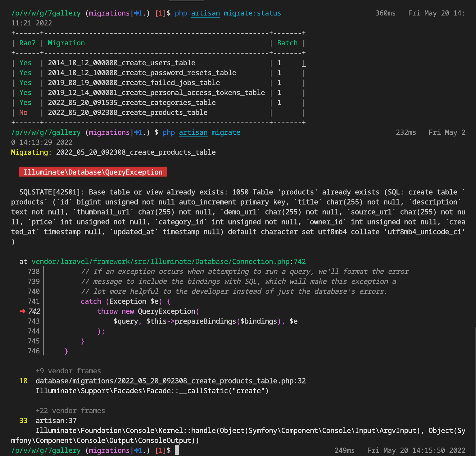Click the Facade::__callStatic("create") line
Viewport: 476px width, 456px height.
point(152,391)
